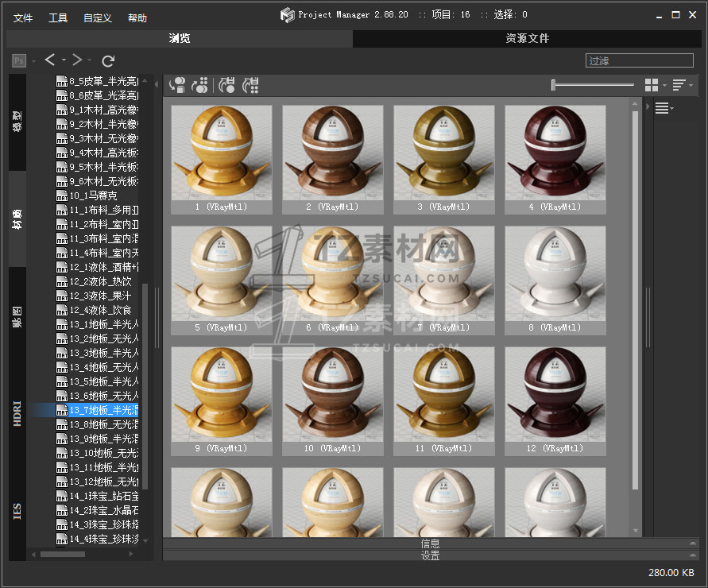The width and height of the screenshot is (708, 588).
Task: Click the refresh arrow icon
Action: click(x=109, y=60)
